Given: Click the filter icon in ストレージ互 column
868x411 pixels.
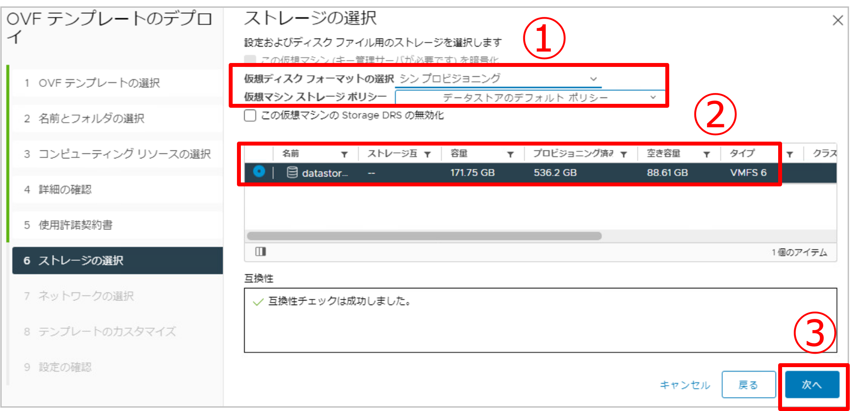Looking at the screenshot, I should point(427,154).
